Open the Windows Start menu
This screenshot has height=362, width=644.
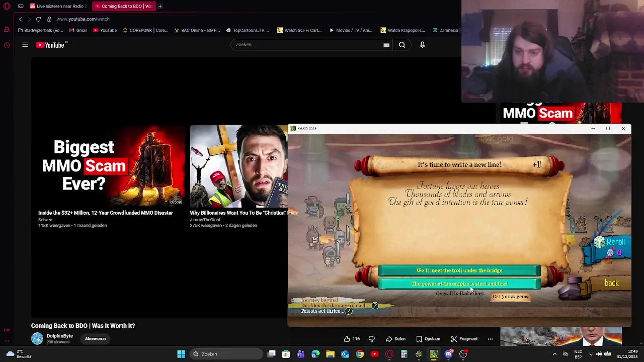pyautogui.click(x=181, y=354)
